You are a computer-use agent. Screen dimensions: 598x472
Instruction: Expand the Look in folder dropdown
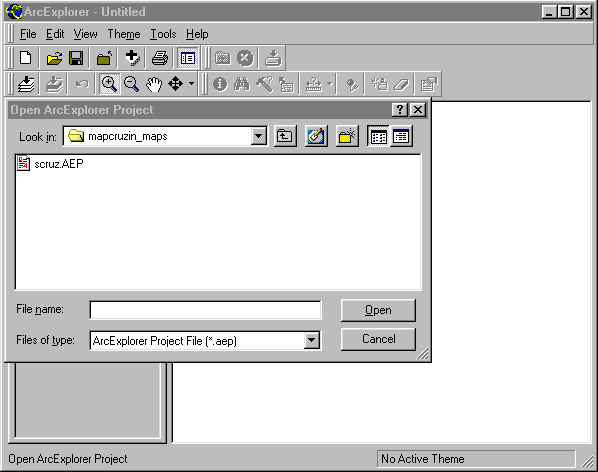point(259,136)
